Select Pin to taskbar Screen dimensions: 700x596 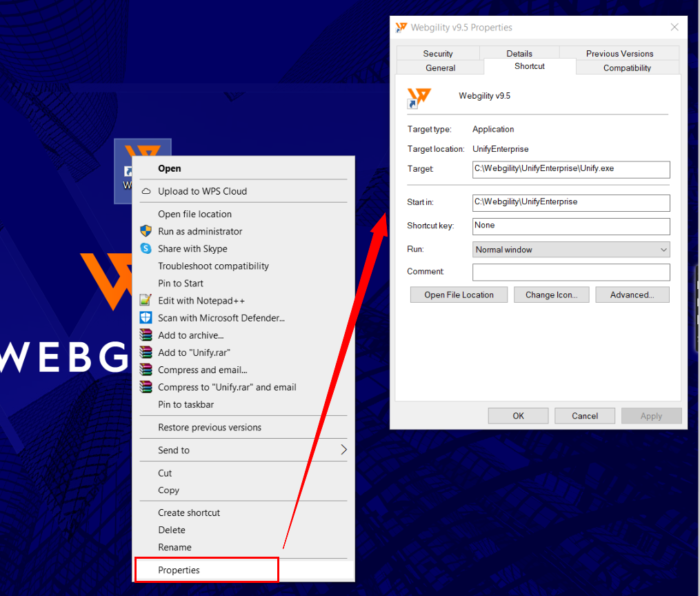click(x=243, y=404)
